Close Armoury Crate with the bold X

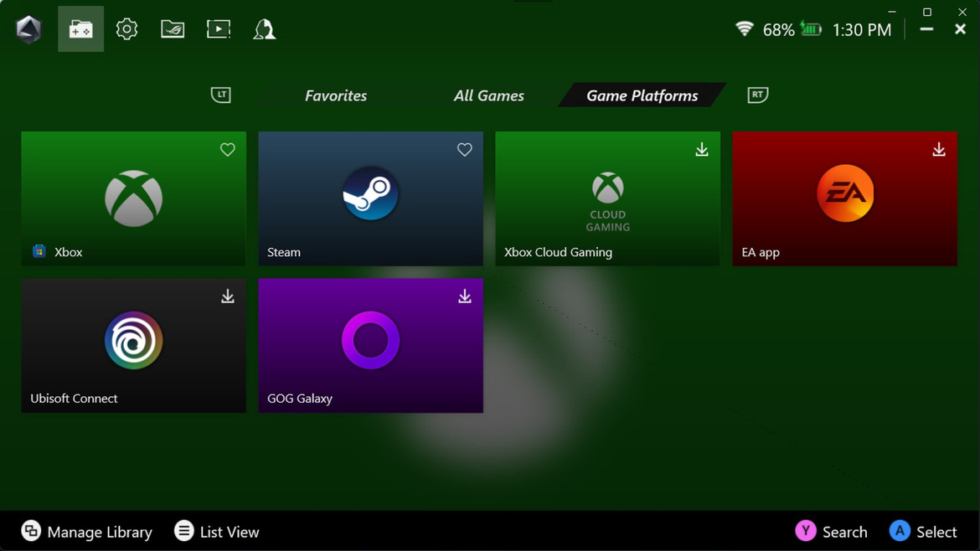pos(961,29)
